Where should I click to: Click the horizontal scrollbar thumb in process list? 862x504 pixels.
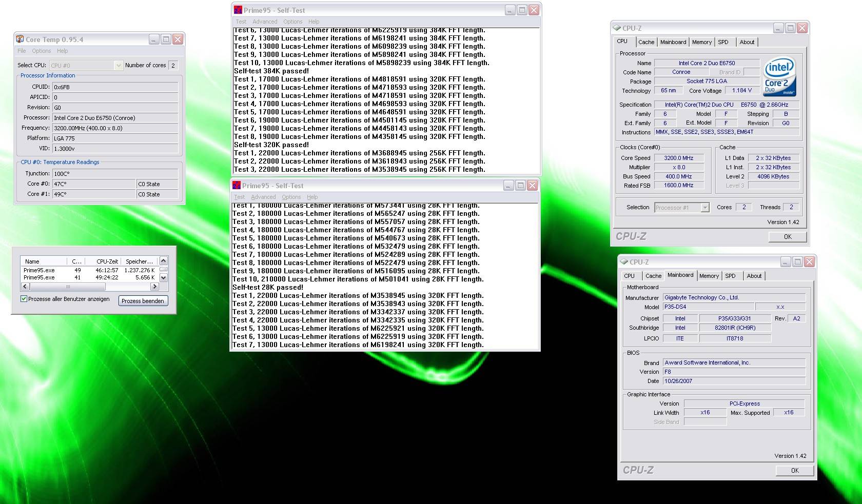(67, 287)
